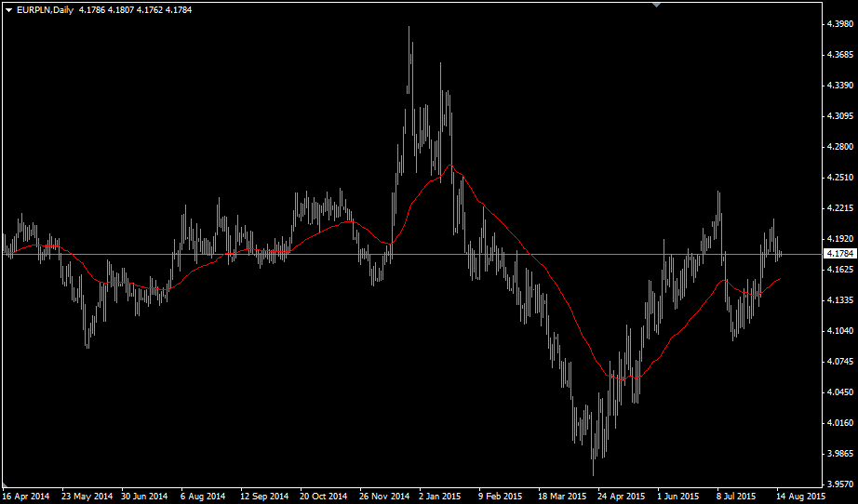Click the 23 May 2014 date label
Viewport: 858px width, 504px height.
click(87, 497)
